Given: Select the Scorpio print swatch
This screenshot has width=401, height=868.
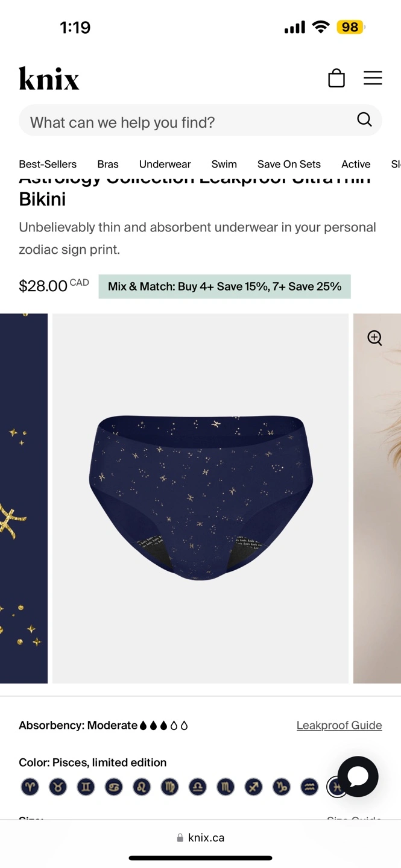Looking at the screenshot, I should [x=226, y=787].
